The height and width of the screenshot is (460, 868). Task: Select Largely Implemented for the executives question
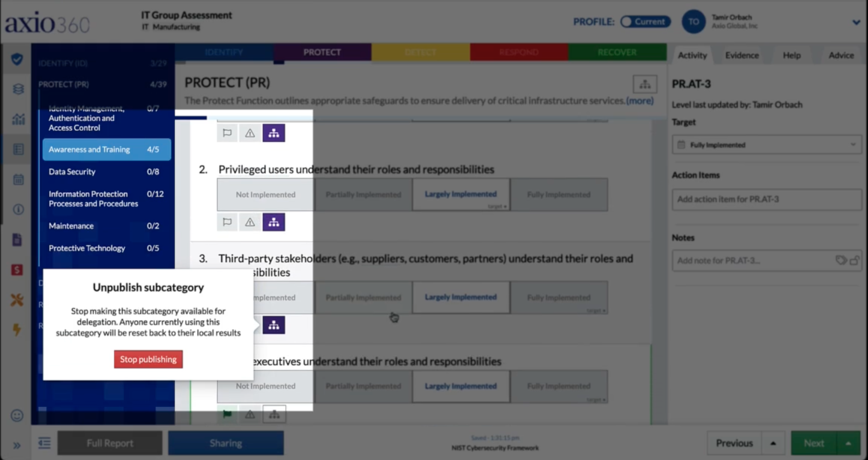[461, 386]
